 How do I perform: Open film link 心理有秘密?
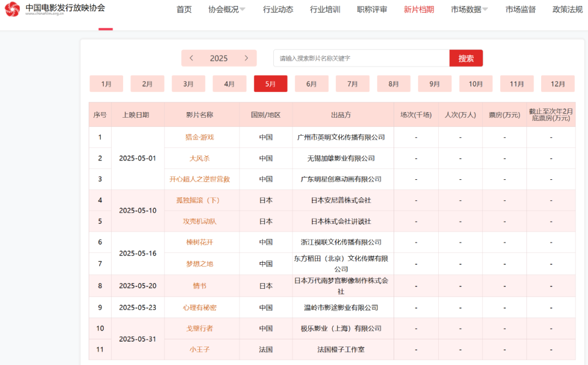[x=199, y=308]
